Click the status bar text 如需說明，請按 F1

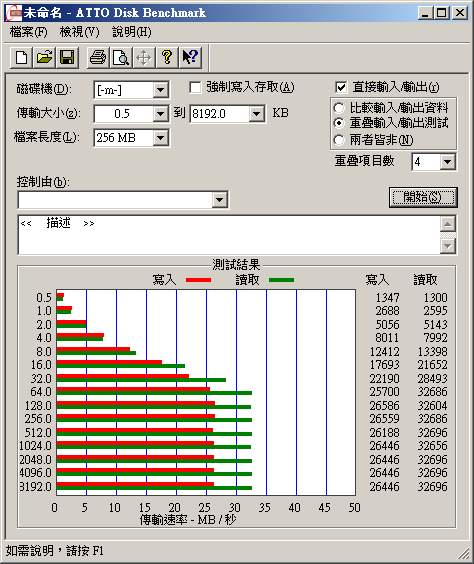(55, 551)
